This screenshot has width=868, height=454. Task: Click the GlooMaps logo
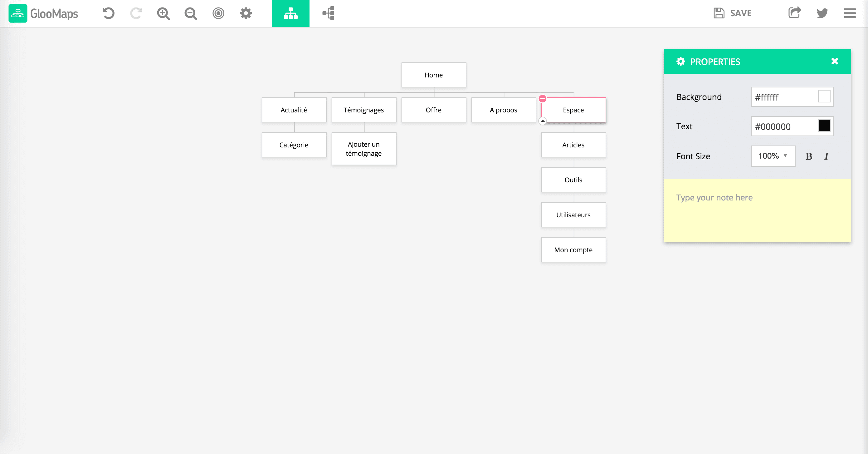click(x=43, y=13)
